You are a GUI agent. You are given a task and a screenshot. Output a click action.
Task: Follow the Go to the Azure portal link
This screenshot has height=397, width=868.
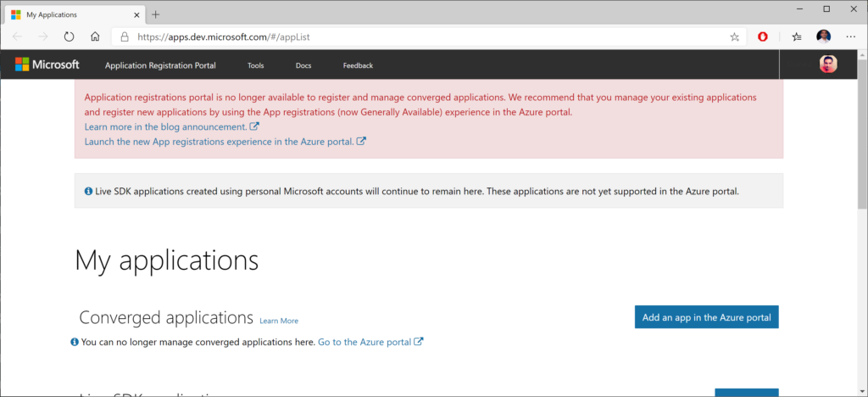tap(370, 342)
